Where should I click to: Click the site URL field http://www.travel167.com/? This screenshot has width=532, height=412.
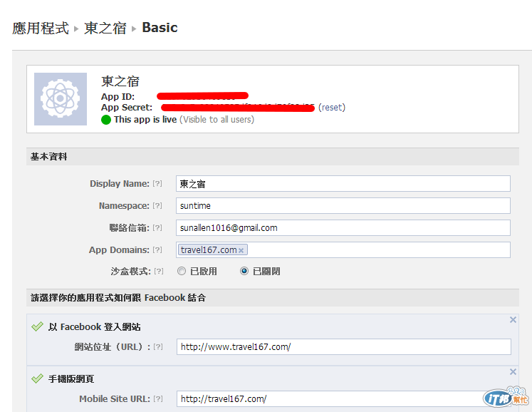tap(344, 347)
